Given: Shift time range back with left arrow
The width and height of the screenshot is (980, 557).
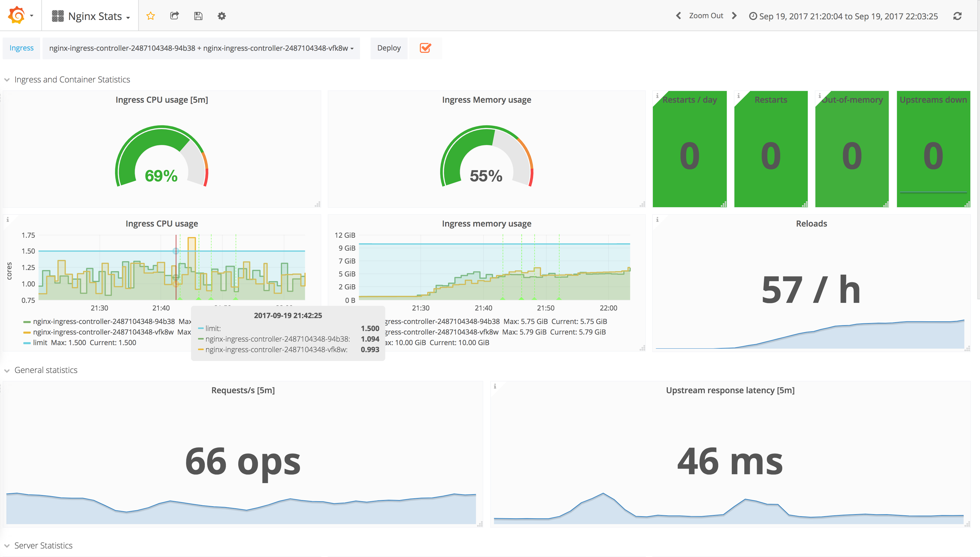Looking at the screenshot, I should [678, 16].
